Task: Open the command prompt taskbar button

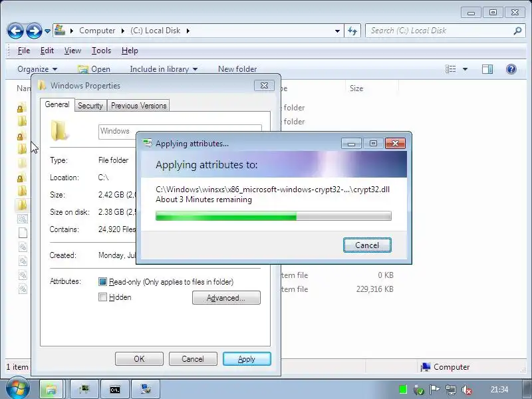Action: (x=115, y=389)
